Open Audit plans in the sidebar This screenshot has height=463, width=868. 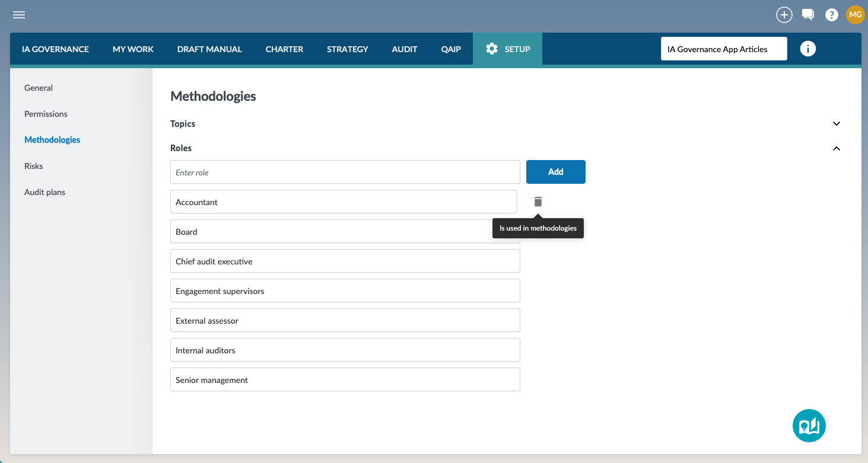click(44, 192)
